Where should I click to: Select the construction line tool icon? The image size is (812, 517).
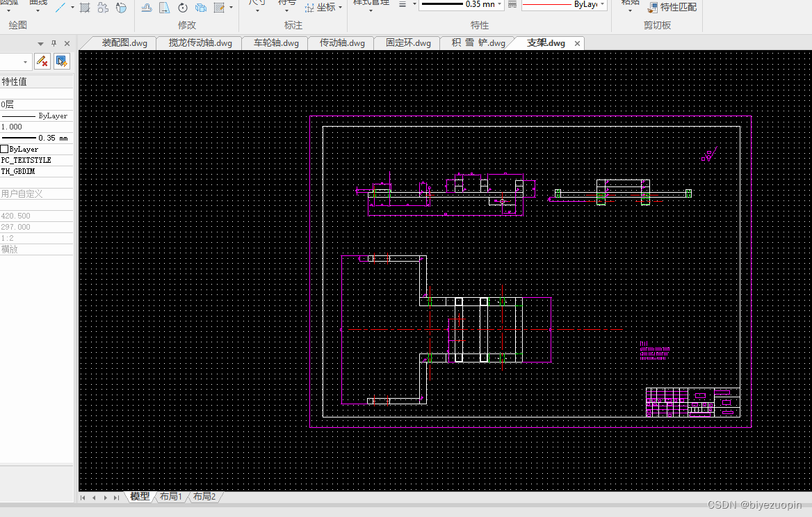60,7
